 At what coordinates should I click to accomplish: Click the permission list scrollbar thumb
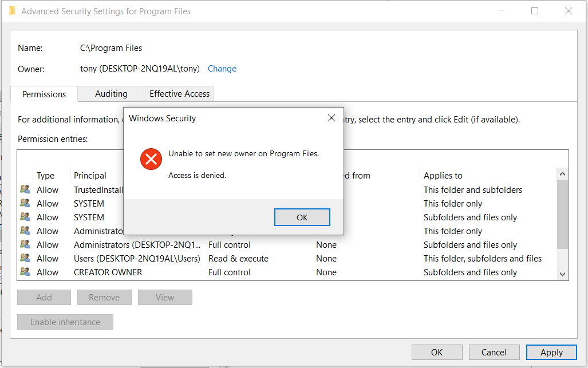(x=562, y=214)
